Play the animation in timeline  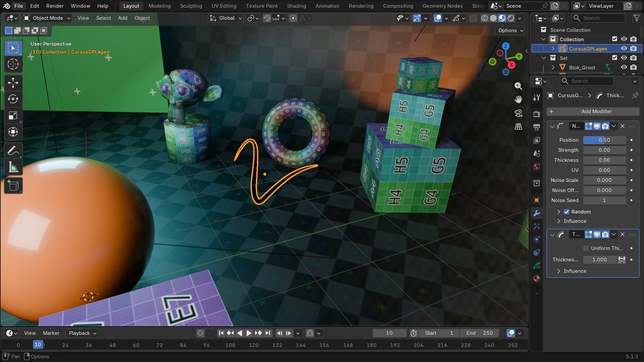pyautogui.click(x=249, y=333)
